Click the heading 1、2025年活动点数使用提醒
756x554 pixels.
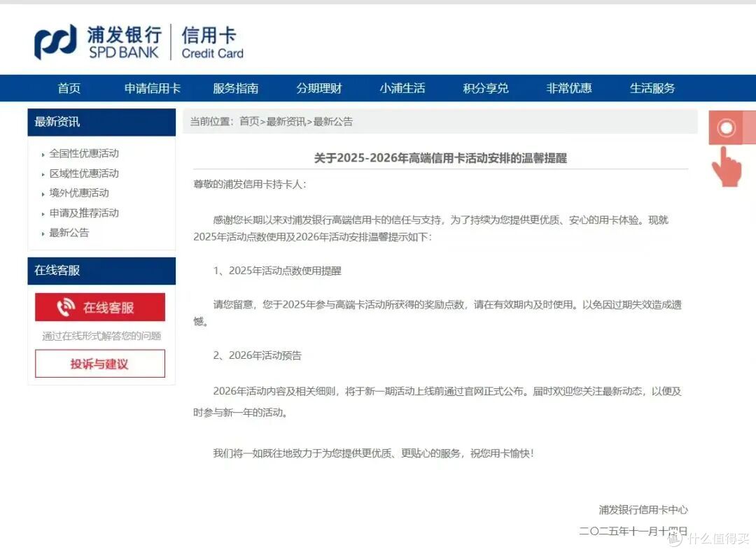click(x=277, y=271)
